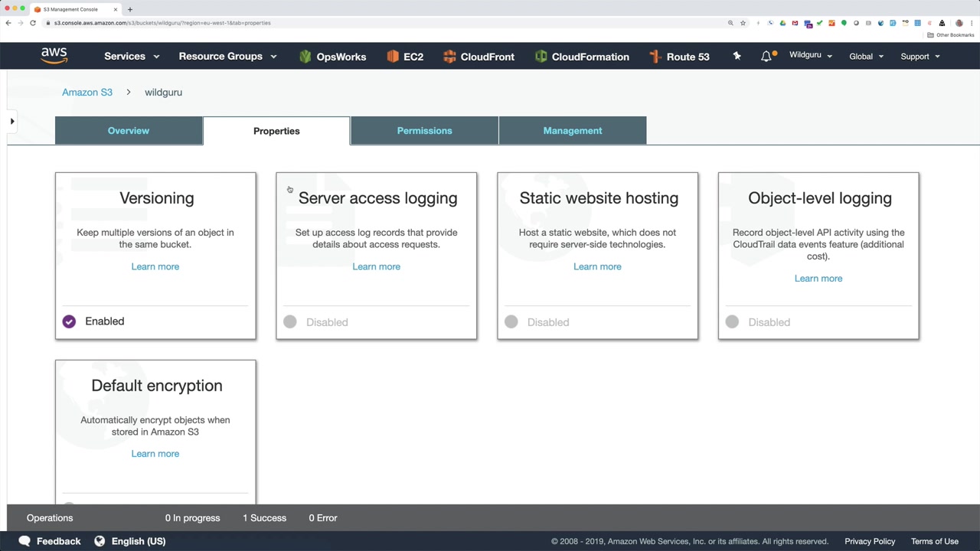Viewport: 980px width, 551px height.
Task: Click the CloudFront service icon
Action: 449,57
